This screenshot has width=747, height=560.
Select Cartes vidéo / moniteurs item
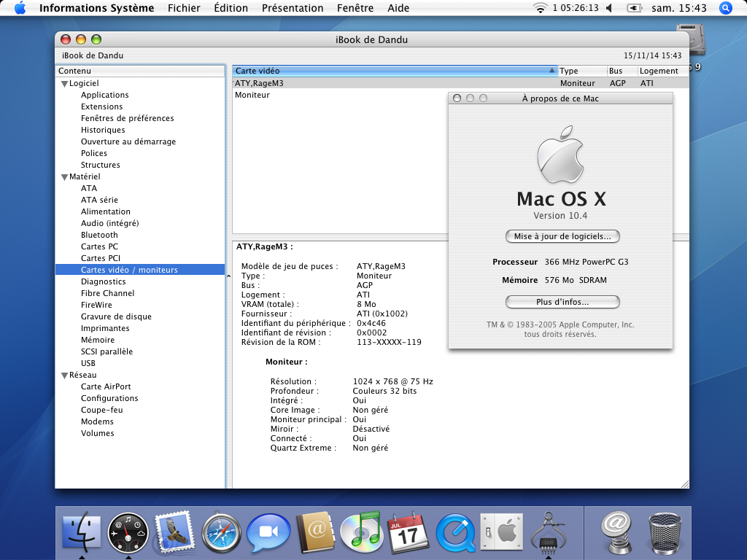(x=139, y=270)
